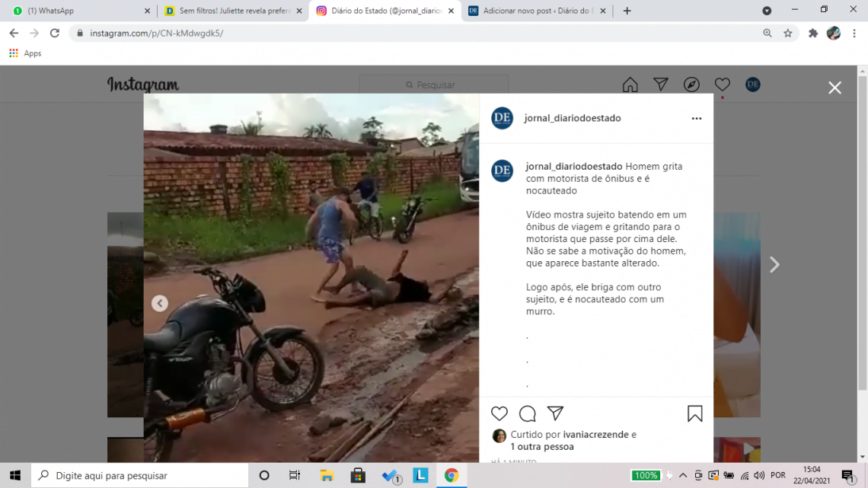Close the WhatsApp tab

pos(147,11)
